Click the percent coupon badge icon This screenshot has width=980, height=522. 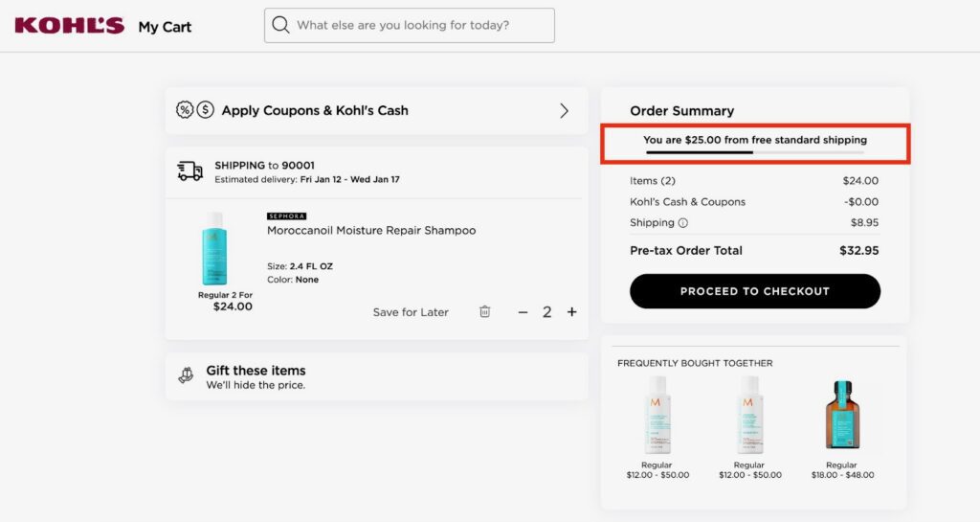point(185,110)
